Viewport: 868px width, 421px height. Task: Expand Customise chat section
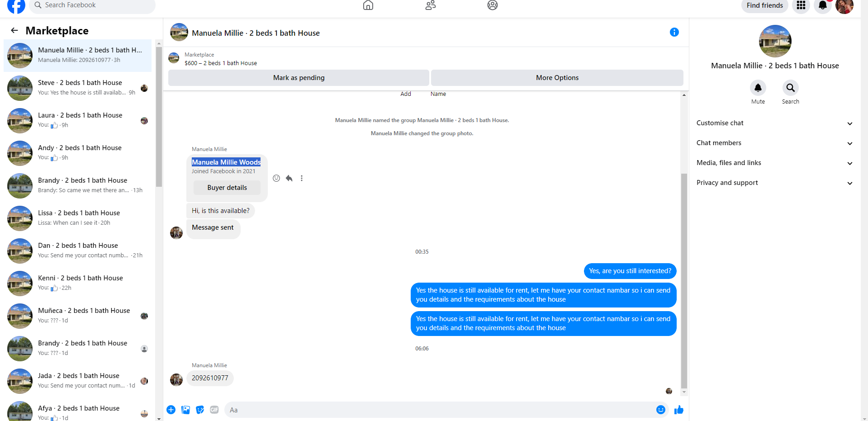tap(774, 123)
